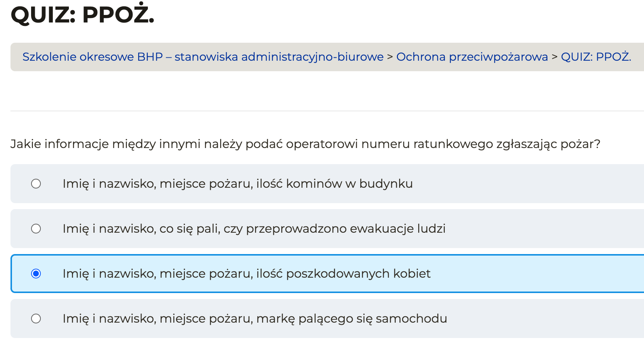The image size is (644, 353).
Task: Open the 'Szkolenie okresowe BHP' breadcrumb link
Action: (x=203, y=57)
